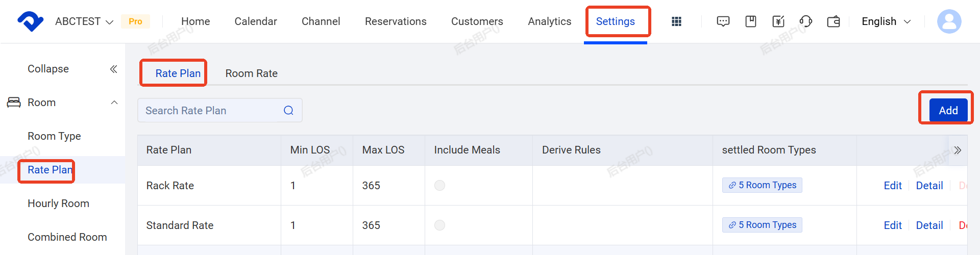Image resolution: width=980 pixels, height=255 pixels.
Task: Open the yen billing note icon
Action: (778, 21)
